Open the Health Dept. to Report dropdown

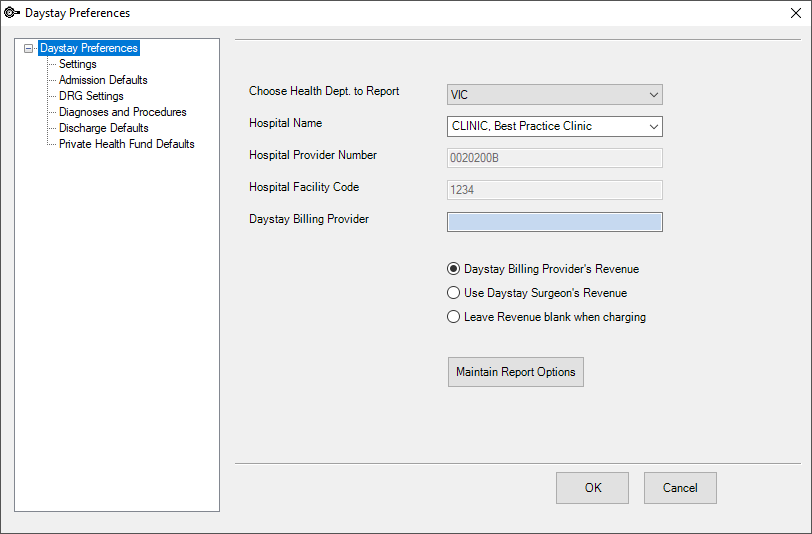click(555, 95)
